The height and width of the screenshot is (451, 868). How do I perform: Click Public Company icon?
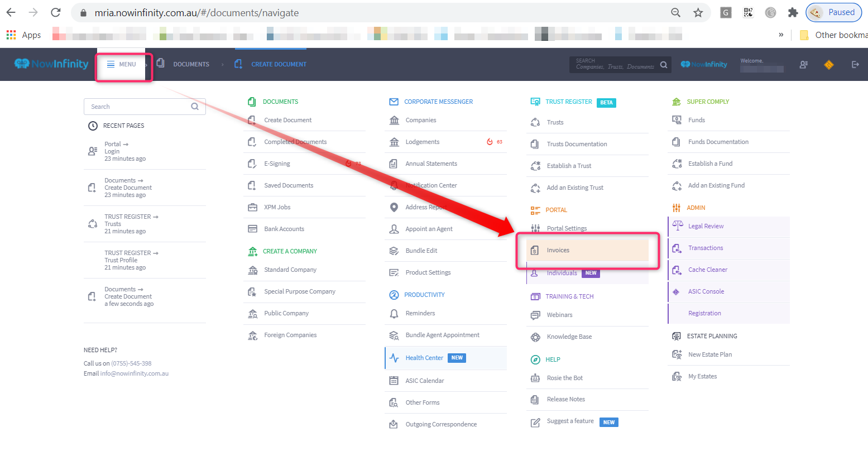(252, 313)
